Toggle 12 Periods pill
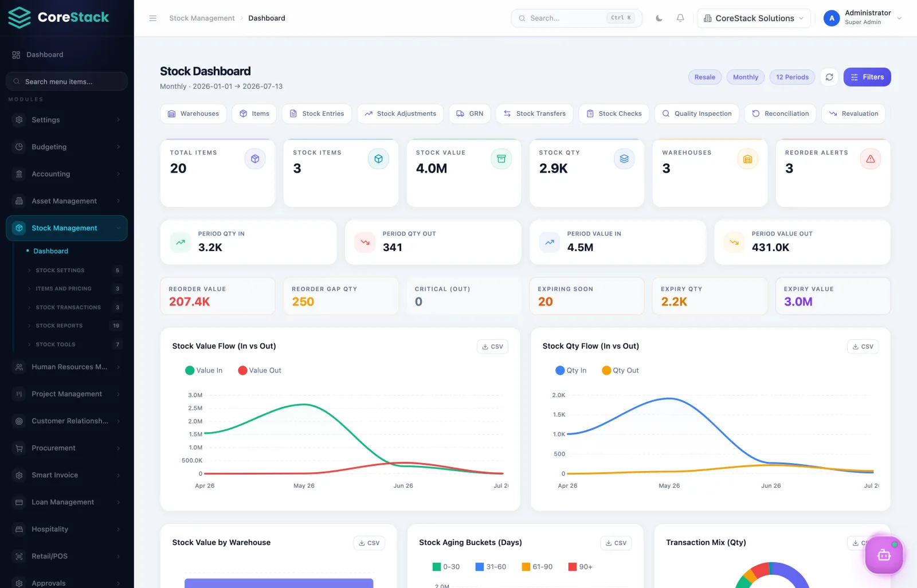This screenshot has height=588, width=917. (792, 77)
